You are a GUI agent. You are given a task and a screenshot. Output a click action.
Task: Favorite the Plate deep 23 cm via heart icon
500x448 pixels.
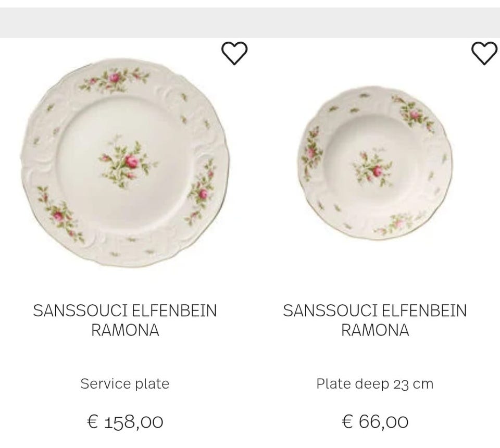point(484,54)
